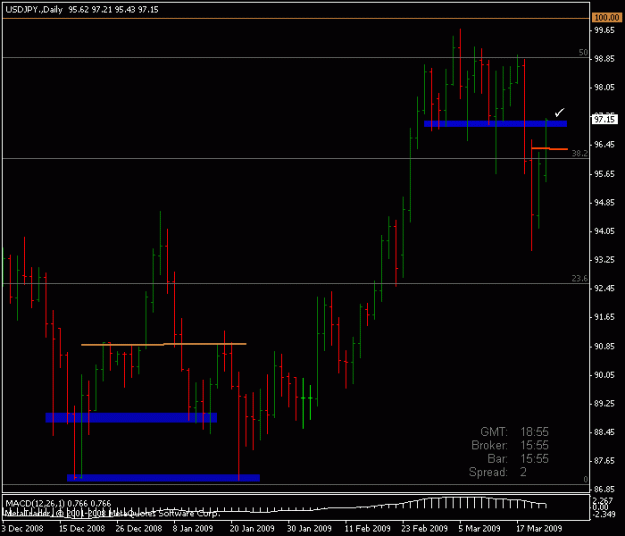Click the 90.85 price axis label
This screenshot has height=536, width=625.
pos(604,346)
